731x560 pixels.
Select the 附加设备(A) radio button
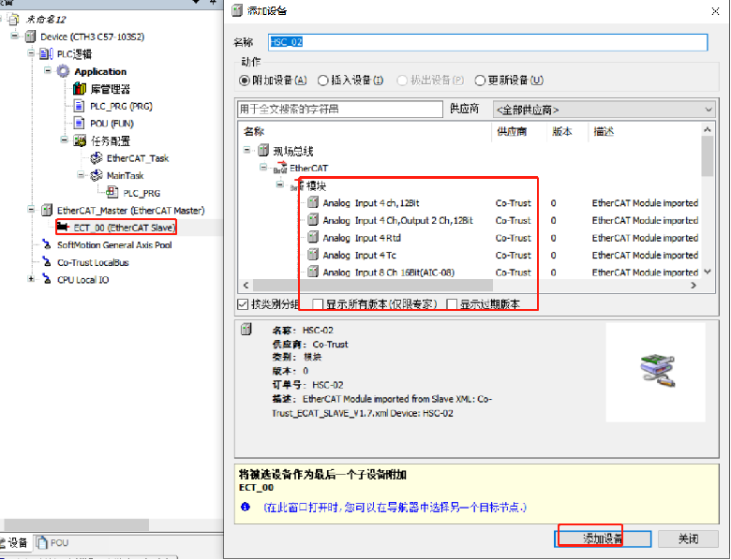point(245,81)
